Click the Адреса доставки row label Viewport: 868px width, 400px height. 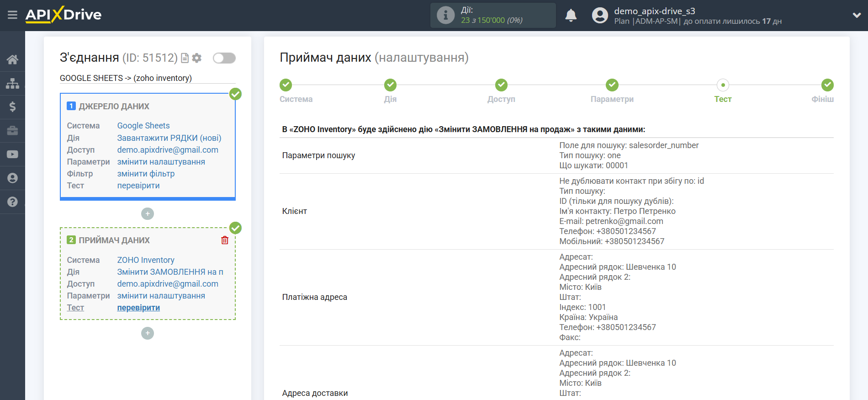pyautogui.click(x=315, y=393)
